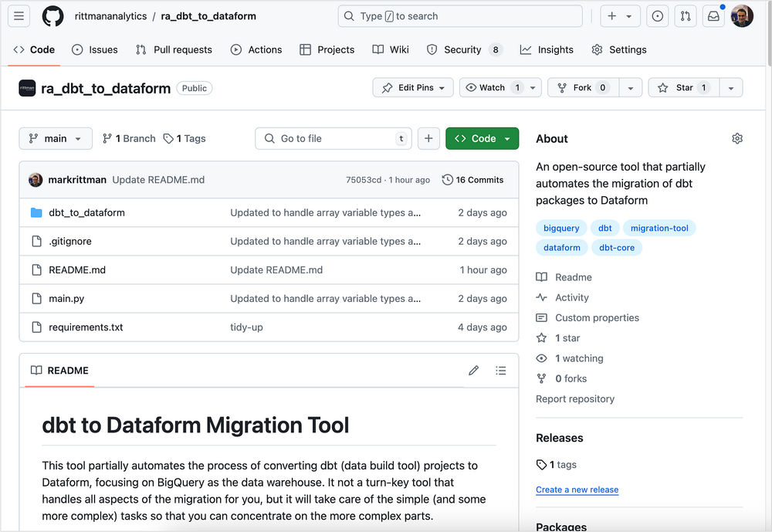
Task: Open the requirements.txt file
Action: 86,327
